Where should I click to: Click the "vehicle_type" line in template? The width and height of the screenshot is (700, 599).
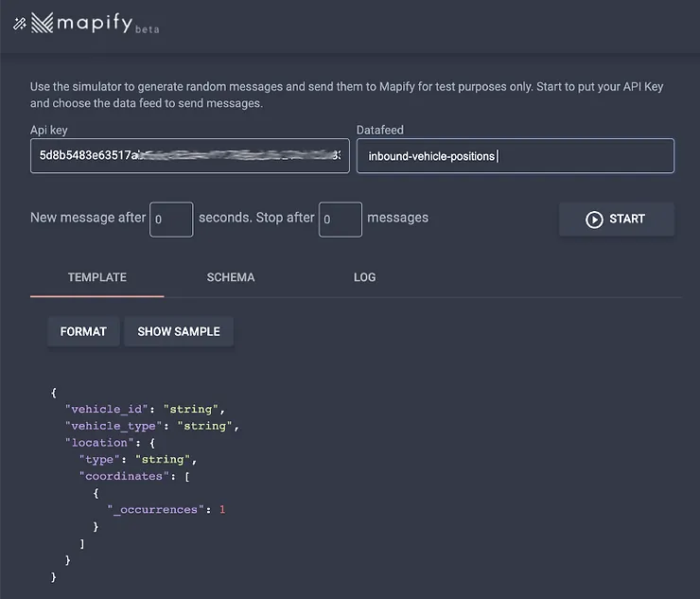tap(151, 426)
